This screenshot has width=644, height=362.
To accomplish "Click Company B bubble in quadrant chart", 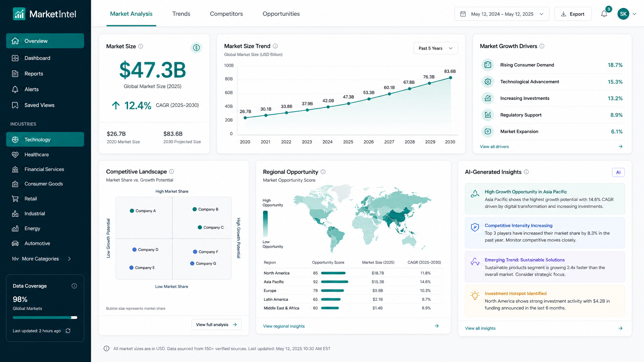I will 195,209.
